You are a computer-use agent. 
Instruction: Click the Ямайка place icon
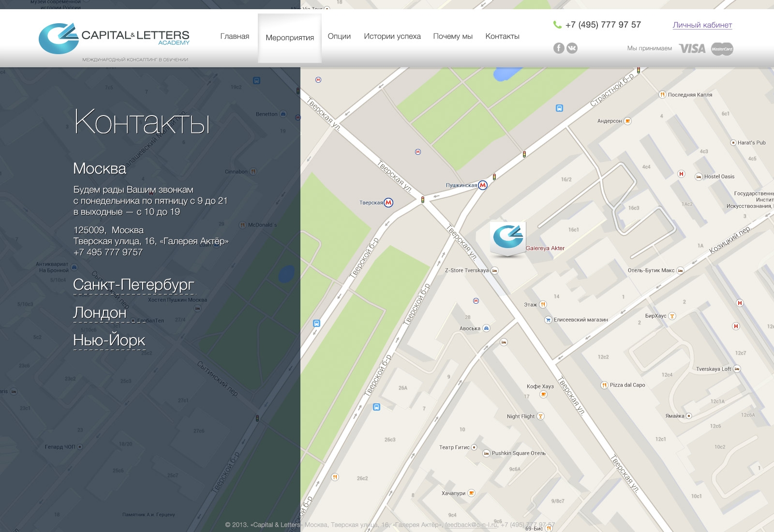[689, 416]
